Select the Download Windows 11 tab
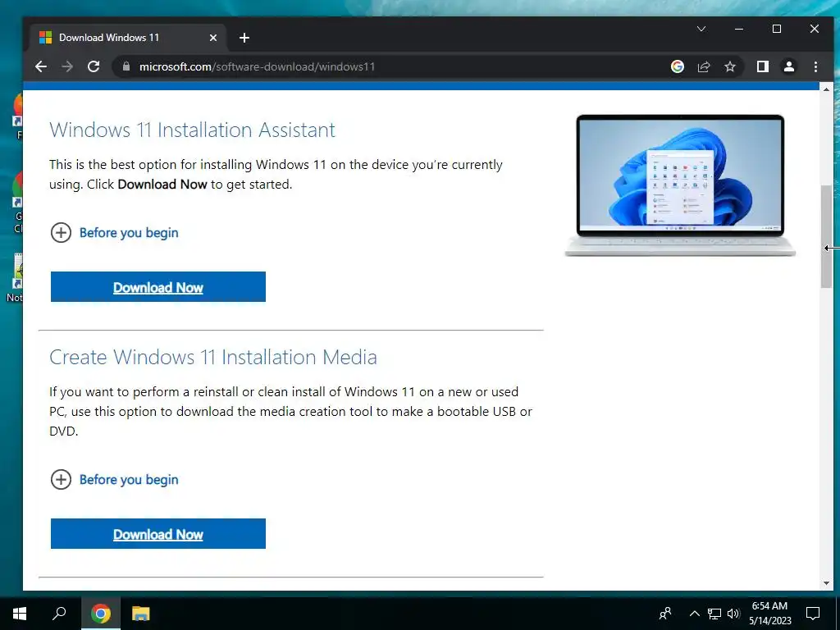840x630 pixels. coord(129,38)
